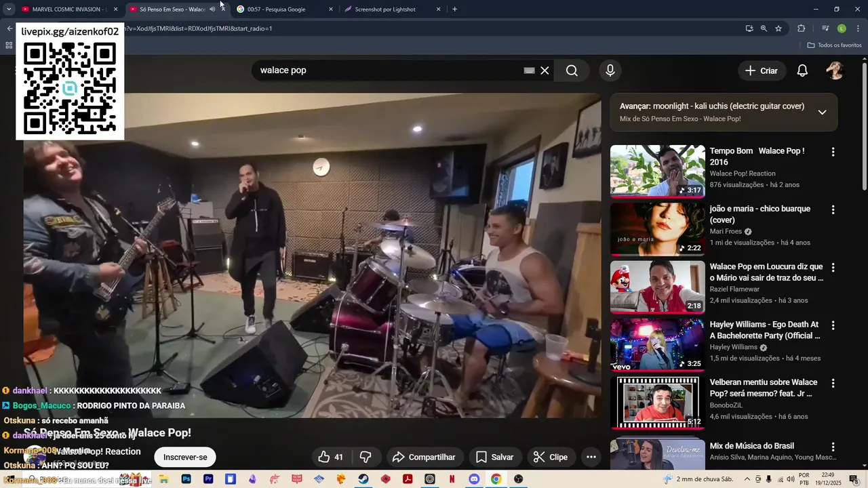Open Walace Pop em Loucura Mário thumbnail

658,287
